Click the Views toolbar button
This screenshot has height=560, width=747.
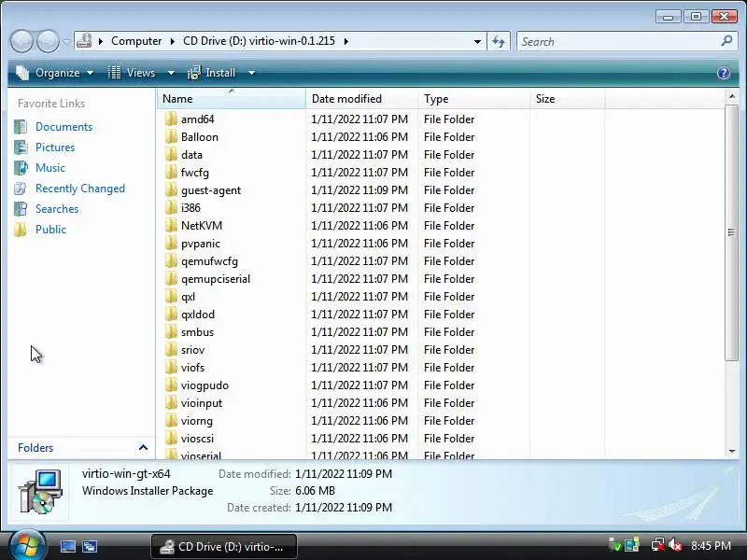pyautogui.click(x=132, y=73)
